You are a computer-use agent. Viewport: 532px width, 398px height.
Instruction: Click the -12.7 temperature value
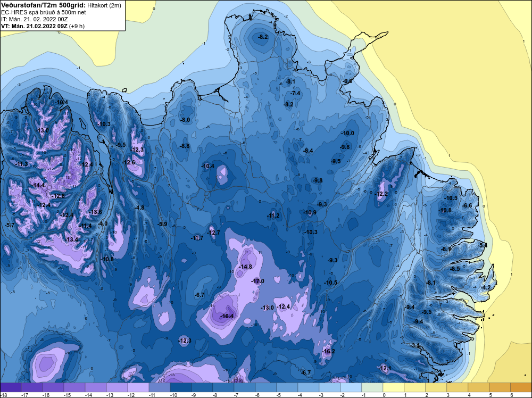pos(213,233)
